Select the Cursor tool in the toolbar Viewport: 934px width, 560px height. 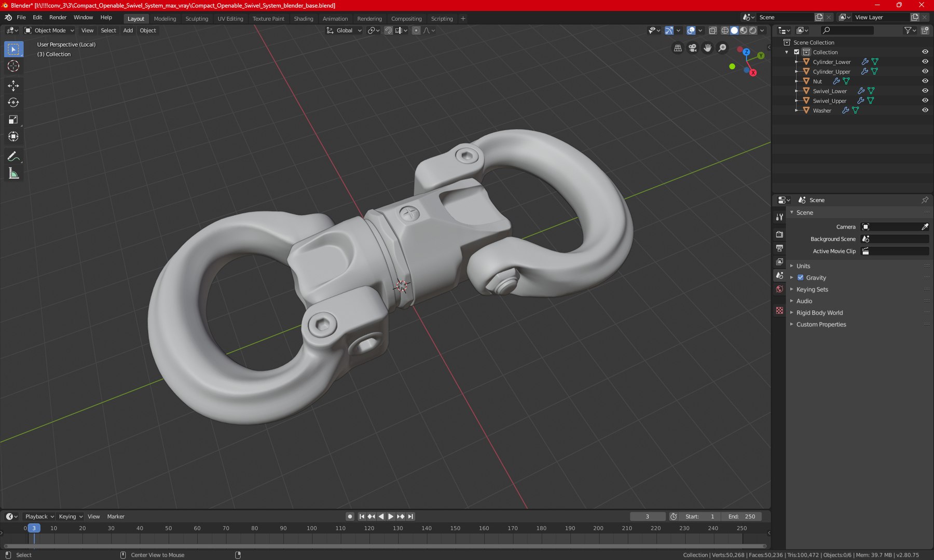coord(13,66)
